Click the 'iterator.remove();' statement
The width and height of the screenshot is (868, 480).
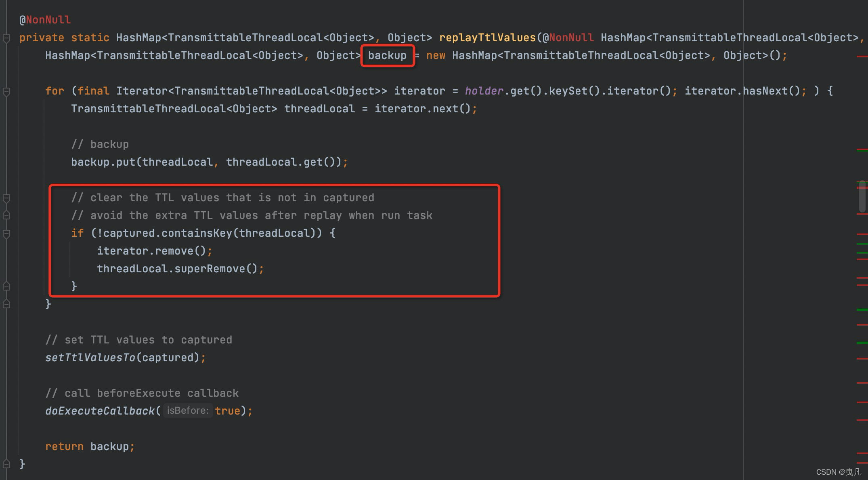[155, 251]
